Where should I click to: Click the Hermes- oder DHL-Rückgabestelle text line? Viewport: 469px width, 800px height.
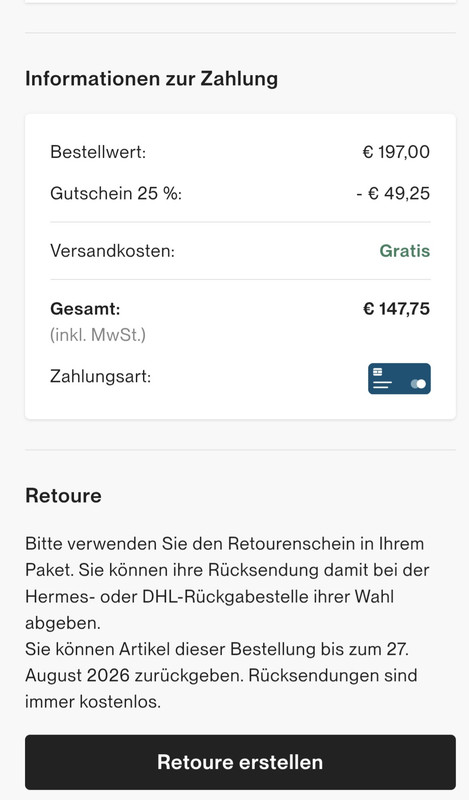click(x=209, y=596)
